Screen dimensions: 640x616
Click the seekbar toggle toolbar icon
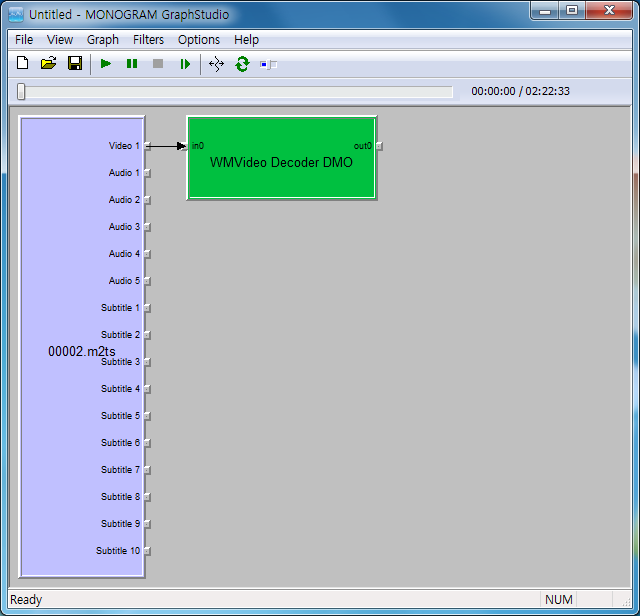268,64
